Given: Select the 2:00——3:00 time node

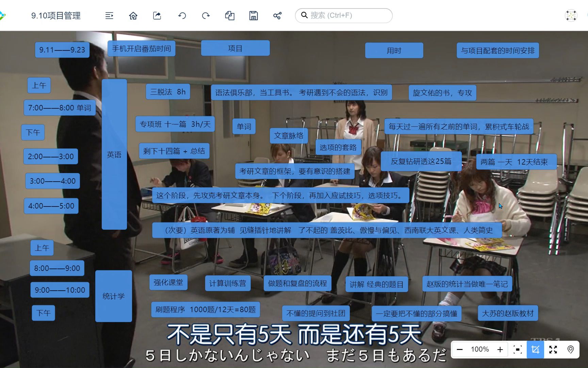Looking at the screenshot, I should pyautogui.click(x=51, y=156).
